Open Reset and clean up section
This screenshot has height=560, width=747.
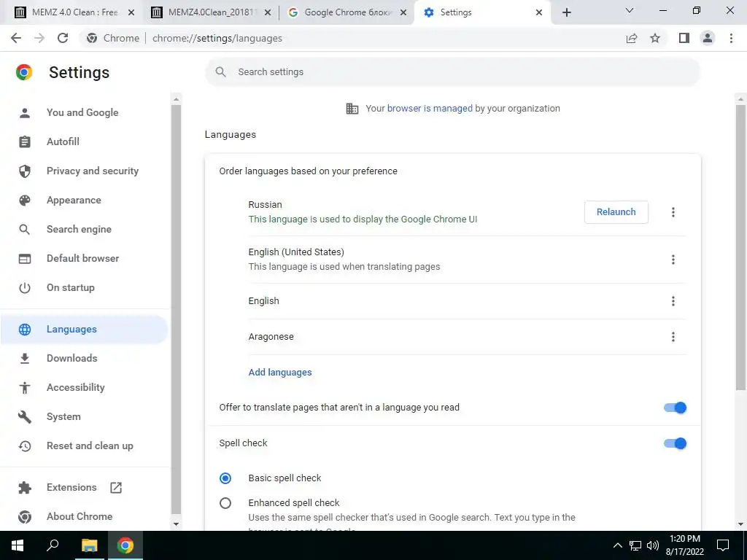(x=90, y=446)
